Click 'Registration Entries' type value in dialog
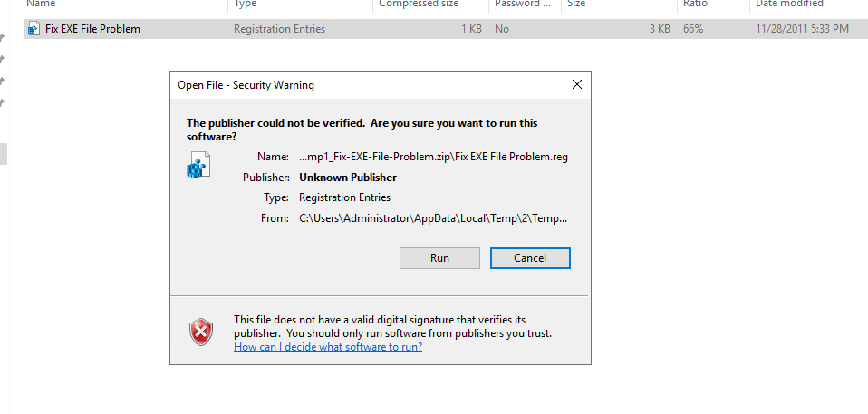Screen dimensions: 868x414 (344, 197)
